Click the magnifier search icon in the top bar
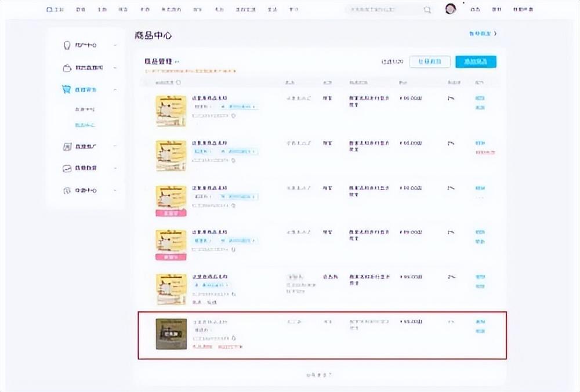This screenshot has width=580, height=392. coord(427,10)
